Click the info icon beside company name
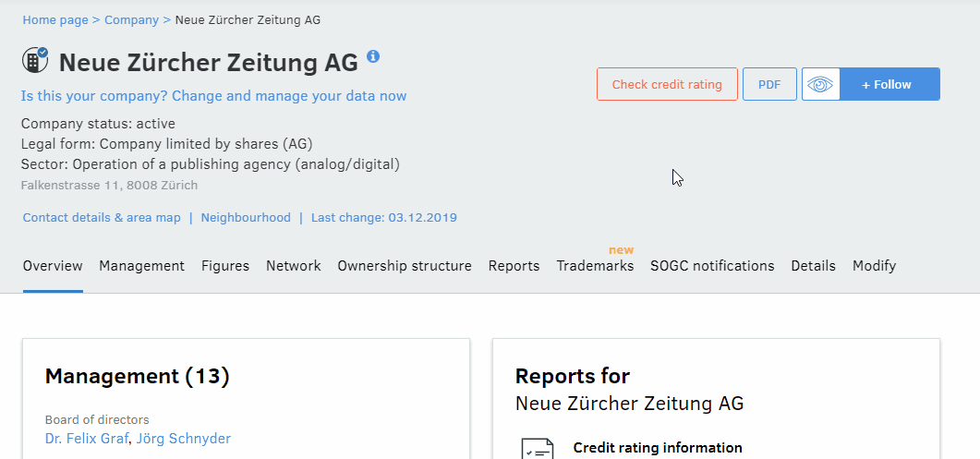This screenshot has width=980, height=459. [x=373, y=56]
